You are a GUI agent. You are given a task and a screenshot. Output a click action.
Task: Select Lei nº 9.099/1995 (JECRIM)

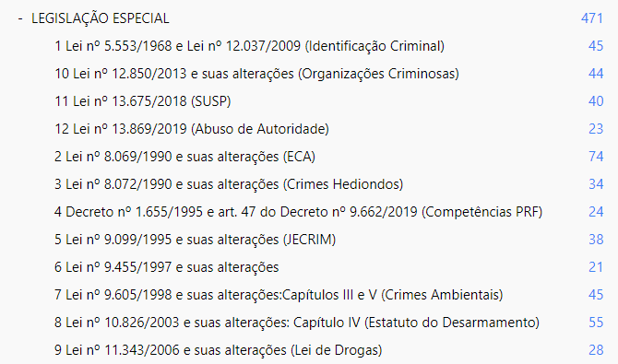click(196, 240)
